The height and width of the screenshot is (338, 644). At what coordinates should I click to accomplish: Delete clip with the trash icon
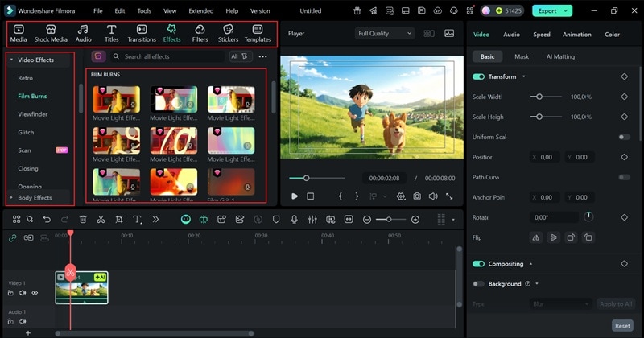click(x=83, y=219)
